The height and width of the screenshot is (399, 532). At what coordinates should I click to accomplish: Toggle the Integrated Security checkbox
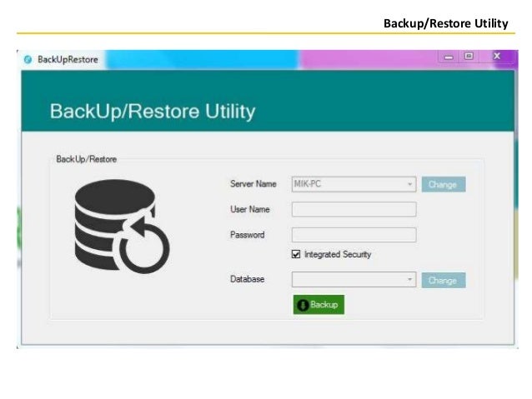tap(296, 254)
